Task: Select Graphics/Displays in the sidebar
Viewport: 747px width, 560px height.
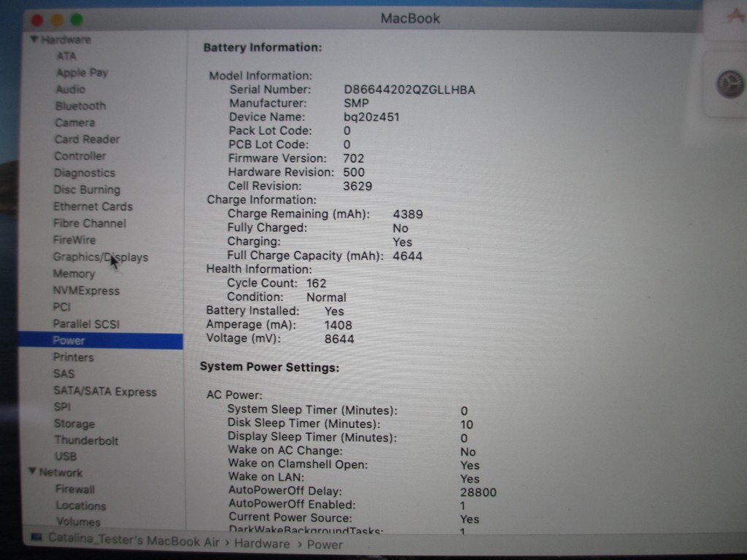Action: (x=101, y=257)
